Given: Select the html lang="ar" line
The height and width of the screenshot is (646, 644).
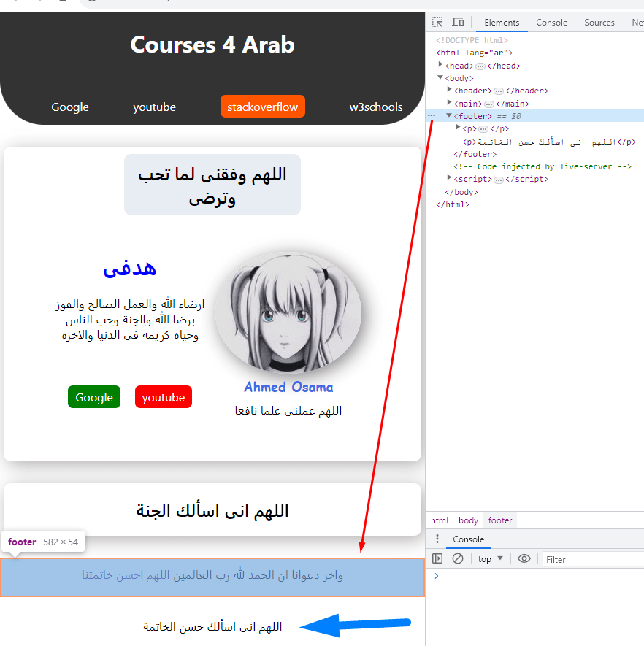Looking at the screenshot, I should pyautogui.click(x=474, y=53).
